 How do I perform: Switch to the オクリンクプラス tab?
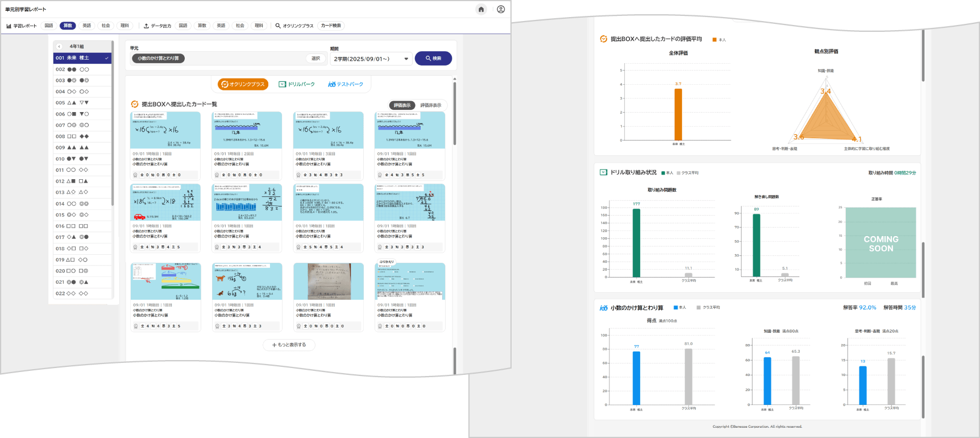coord(243,84)
